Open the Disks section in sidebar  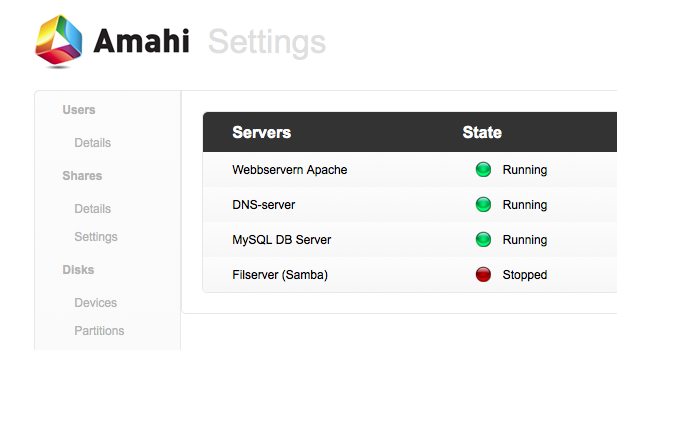(x=78, y=270)
